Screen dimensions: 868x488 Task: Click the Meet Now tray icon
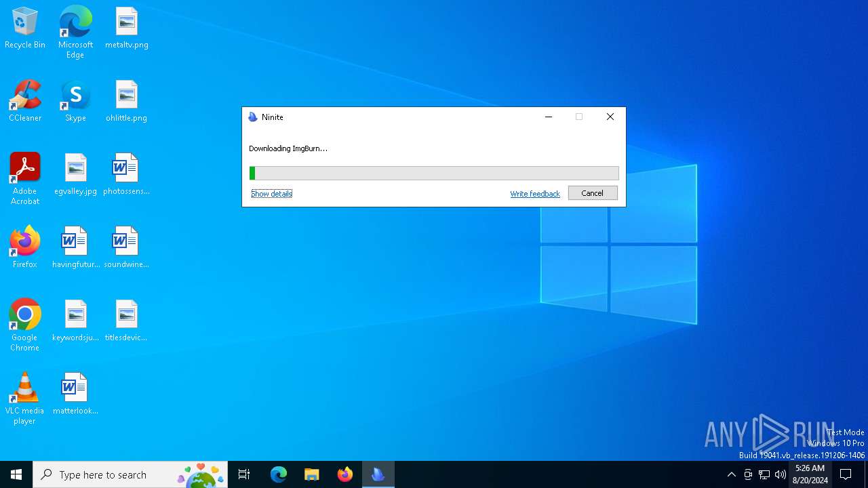(x=748, y=474)
